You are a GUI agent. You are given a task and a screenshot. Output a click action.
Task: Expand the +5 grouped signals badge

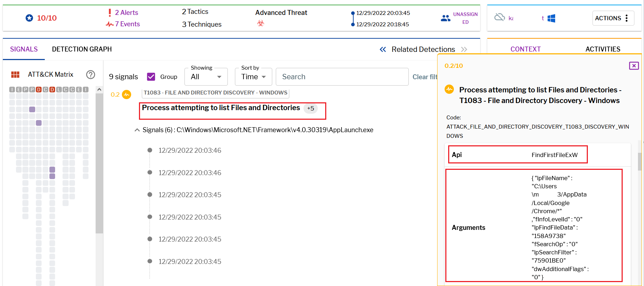tap(311, 108)
